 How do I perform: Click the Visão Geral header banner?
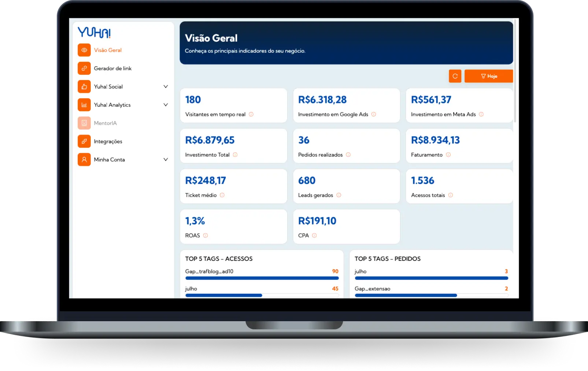coord(346,42)
